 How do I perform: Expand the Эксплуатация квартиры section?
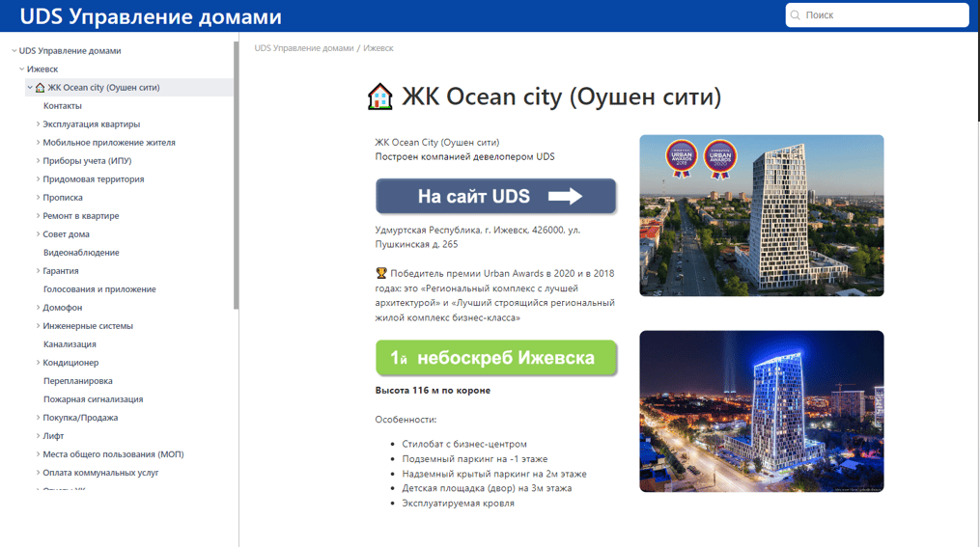click(x=38, y=124)
